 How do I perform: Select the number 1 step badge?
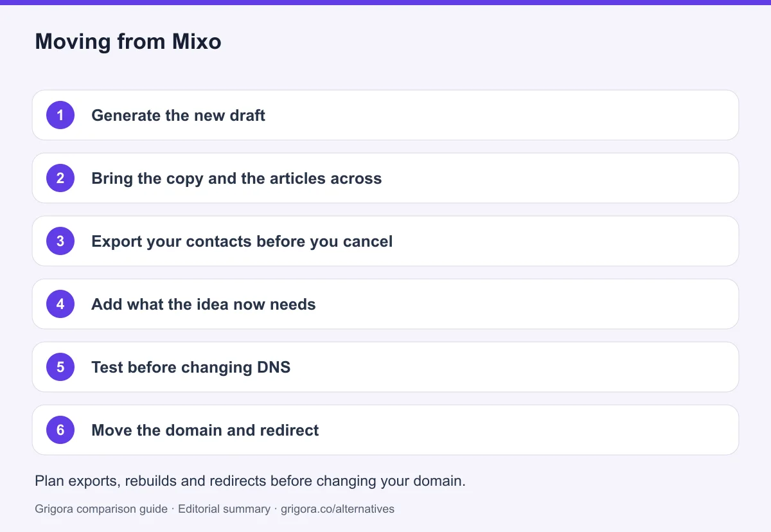tap(60, 115)
